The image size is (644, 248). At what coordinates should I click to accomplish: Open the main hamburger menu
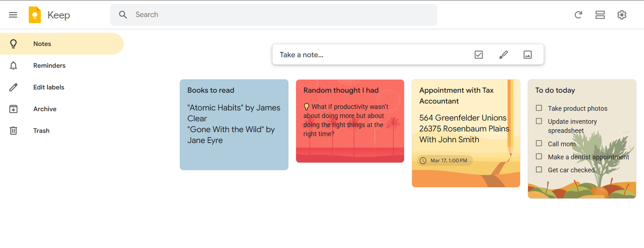coord(13,15)
